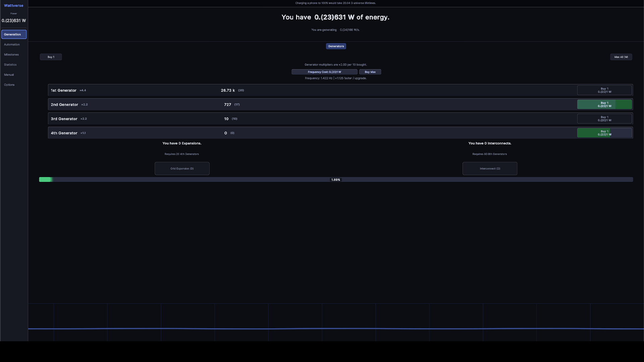The width and height of the screenshot is (644, 362).
Task: Click 'You have 0 Expansions.' text
Action: pos(182,143)
